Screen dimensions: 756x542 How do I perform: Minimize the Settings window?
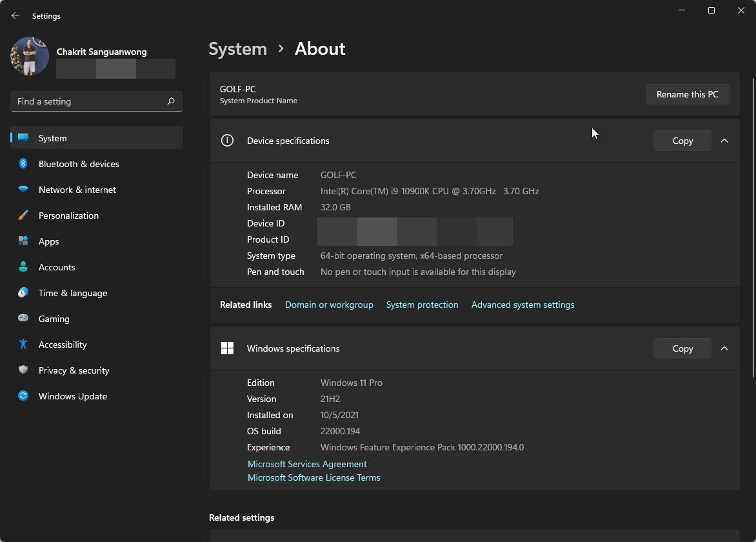(682, 10)
